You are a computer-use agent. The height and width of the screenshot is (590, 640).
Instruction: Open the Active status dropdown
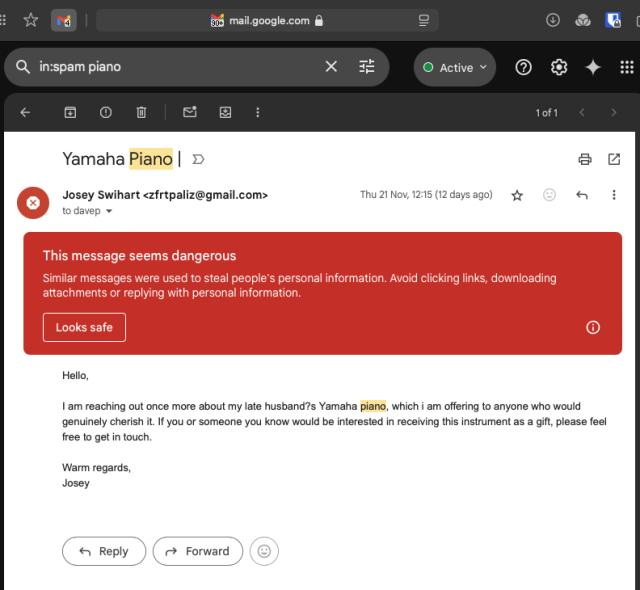455,67
